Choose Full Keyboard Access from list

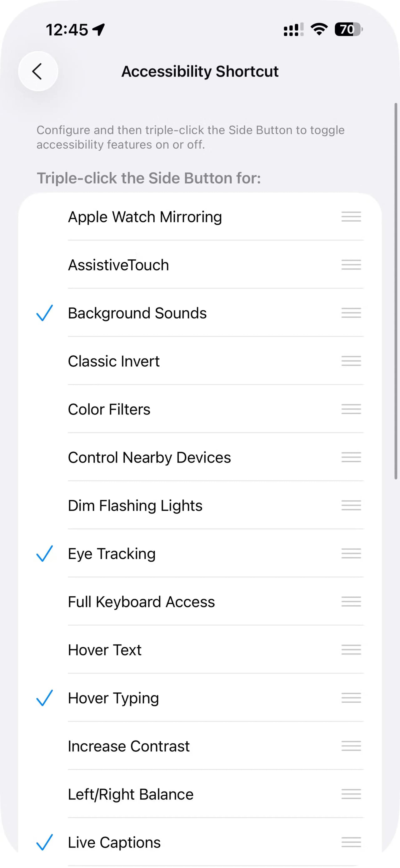tap(141, 602)
